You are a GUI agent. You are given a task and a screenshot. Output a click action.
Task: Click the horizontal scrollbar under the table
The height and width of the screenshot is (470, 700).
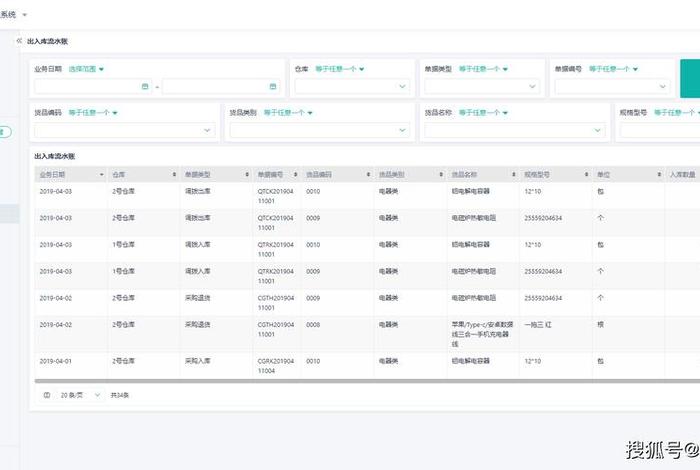coord(300,381)
